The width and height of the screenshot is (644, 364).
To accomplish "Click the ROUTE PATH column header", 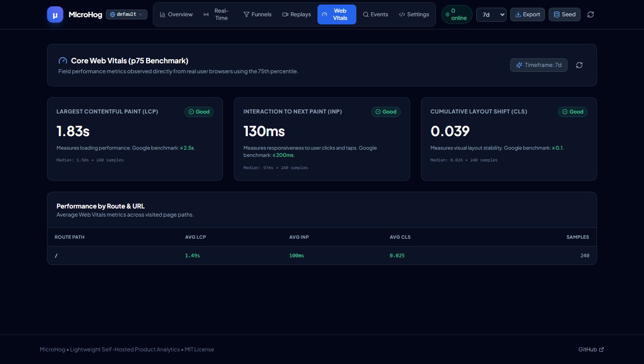I will [70, 237].
